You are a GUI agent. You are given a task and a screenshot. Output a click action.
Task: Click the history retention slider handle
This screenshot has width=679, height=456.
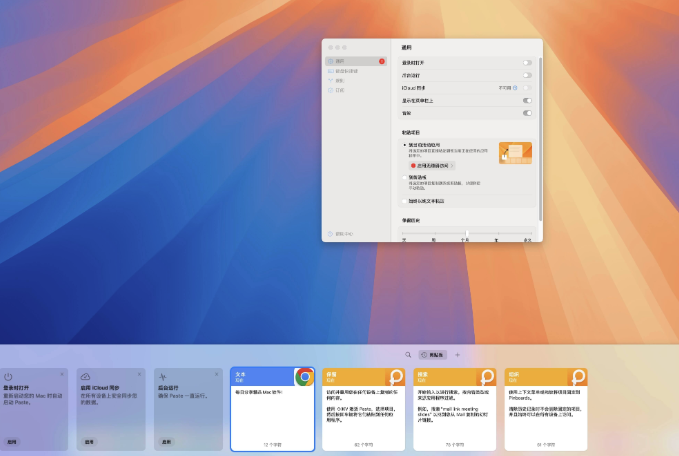[466, 232]
